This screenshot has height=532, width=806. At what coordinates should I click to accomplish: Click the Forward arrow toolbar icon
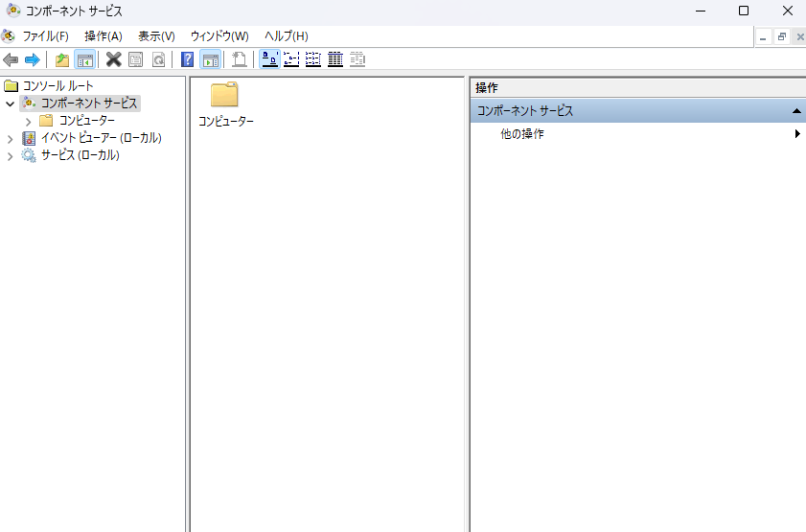pyautogui.click(x=32, y=59)
